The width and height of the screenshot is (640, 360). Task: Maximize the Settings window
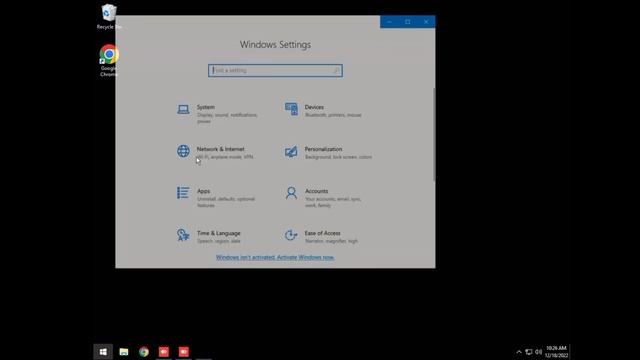click(408, 22)
